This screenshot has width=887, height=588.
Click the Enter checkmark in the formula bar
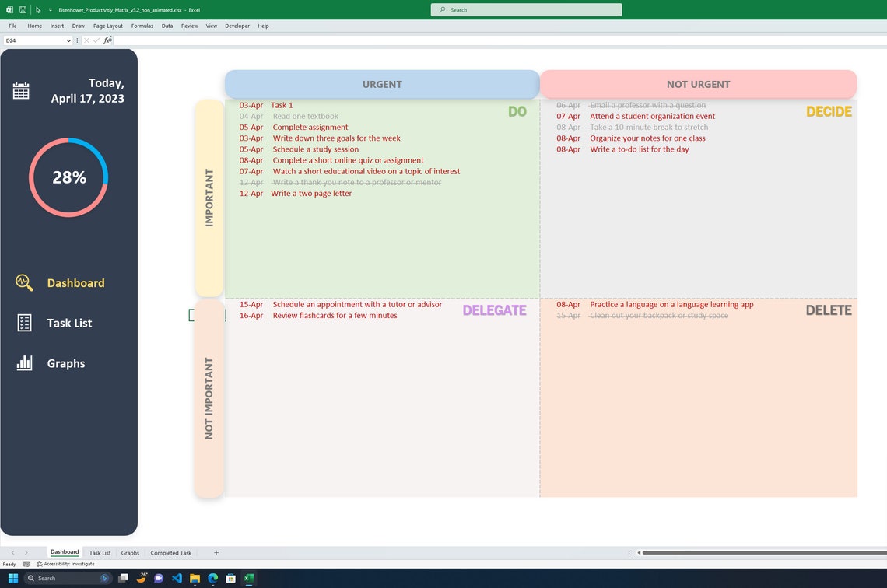coord(96,40)
